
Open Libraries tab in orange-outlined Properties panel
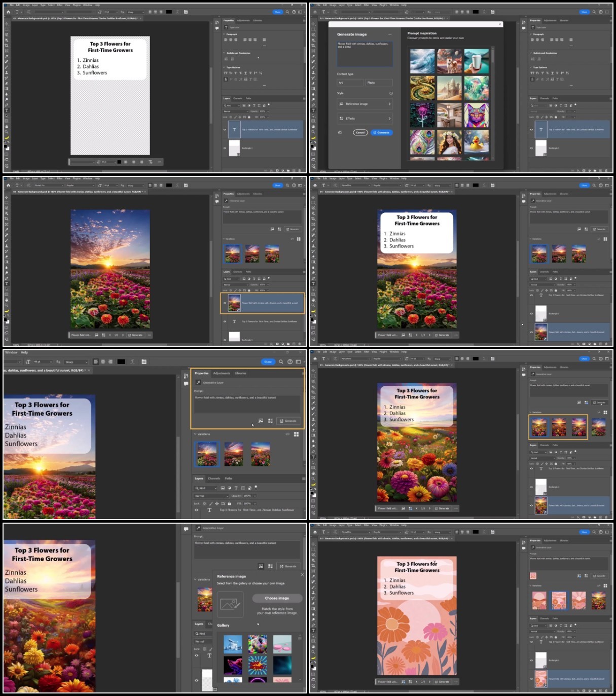tap(241, 373)
